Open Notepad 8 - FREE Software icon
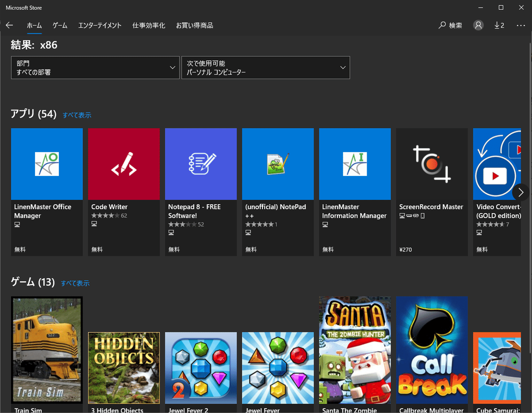The image size is (532, 413). [x=201, y=164]
